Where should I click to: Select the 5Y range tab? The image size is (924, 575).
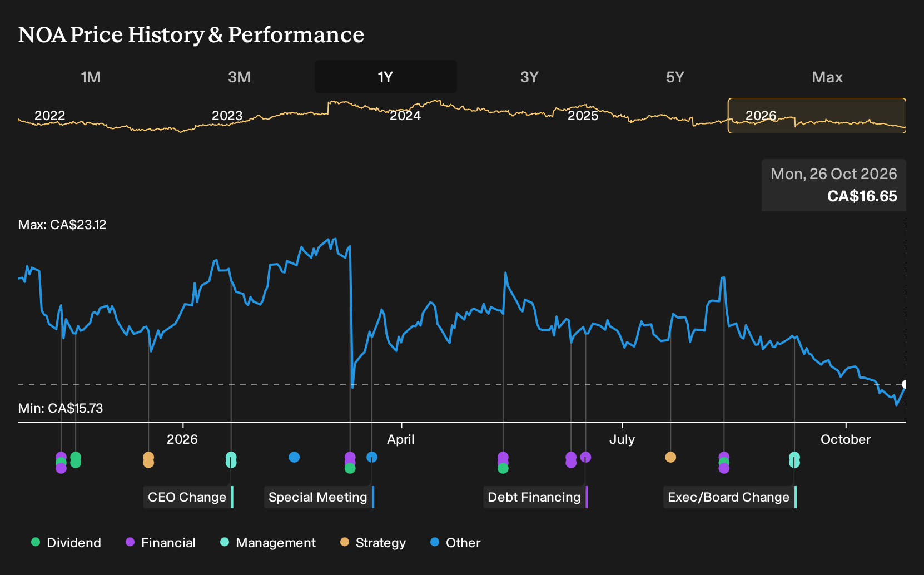pos(675,77)
